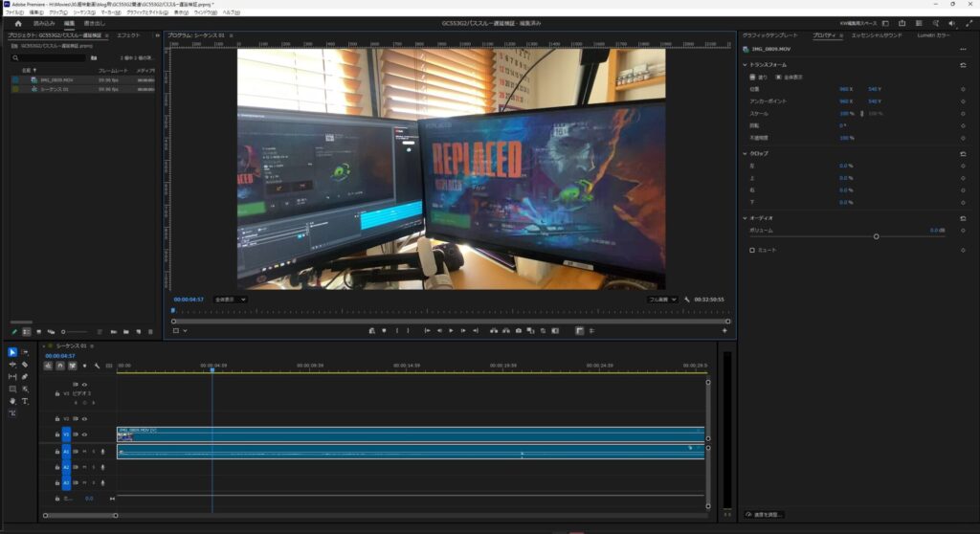This screenshot has height=534, width=980.
Task: Select the Razor tool
Action: [x=25, y=365]
